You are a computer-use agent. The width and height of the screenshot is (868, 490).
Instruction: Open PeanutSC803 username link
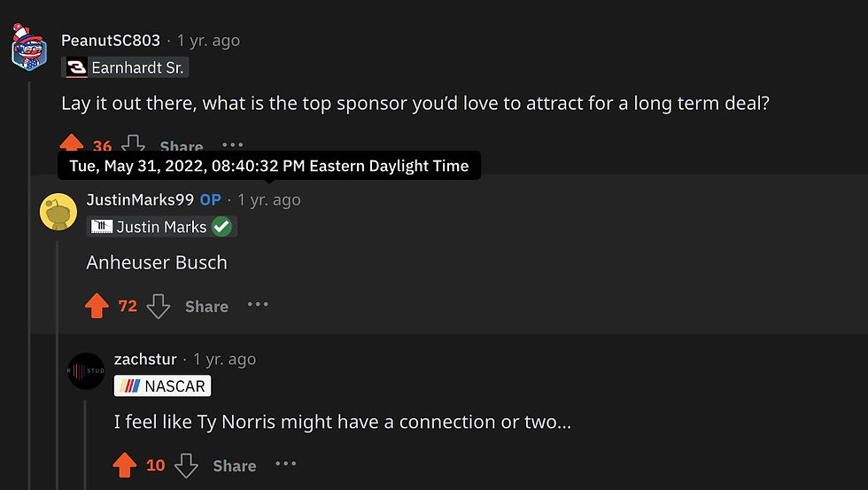pyautogui.click(x=111, y=41)
